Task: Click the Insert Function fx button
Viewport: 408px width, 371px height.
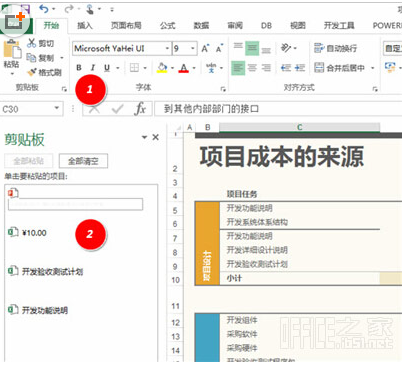Action: point(140,109)
